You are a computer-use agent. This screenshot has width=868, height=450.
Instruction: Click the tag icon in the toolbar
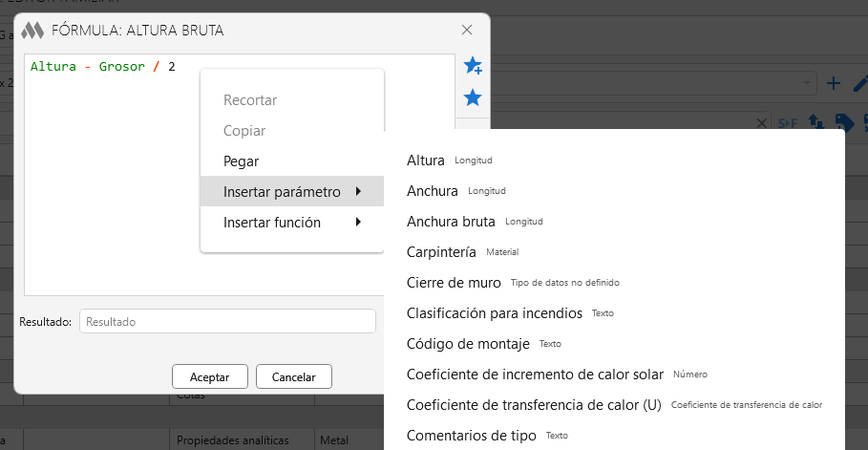click(x=843, y=122)
